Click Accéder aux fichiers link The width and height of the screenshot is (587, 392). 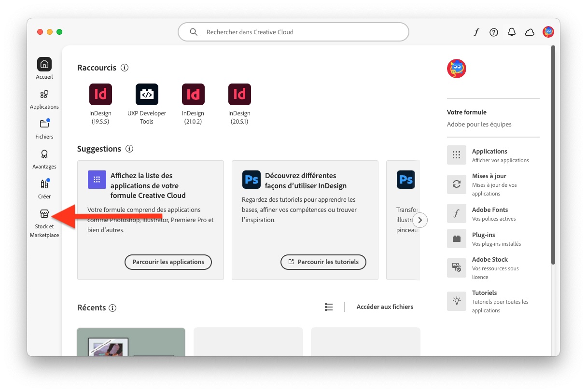point(385,307)
